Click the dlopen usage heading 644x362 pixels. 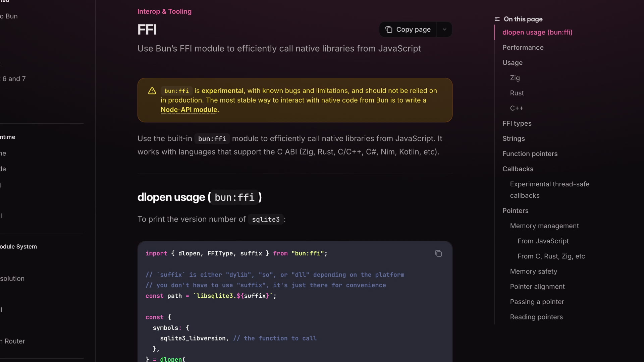pos(200,197)
